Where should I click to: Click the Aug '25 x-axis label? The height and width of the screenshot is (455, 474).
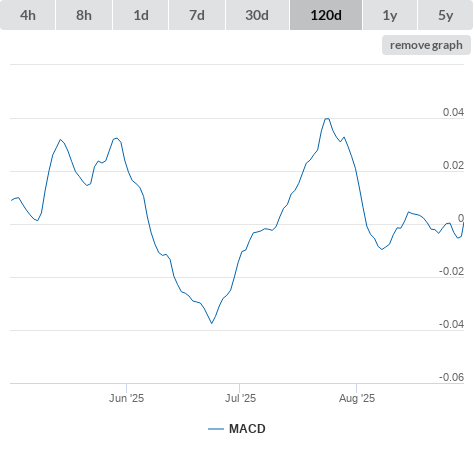(357, 398)
